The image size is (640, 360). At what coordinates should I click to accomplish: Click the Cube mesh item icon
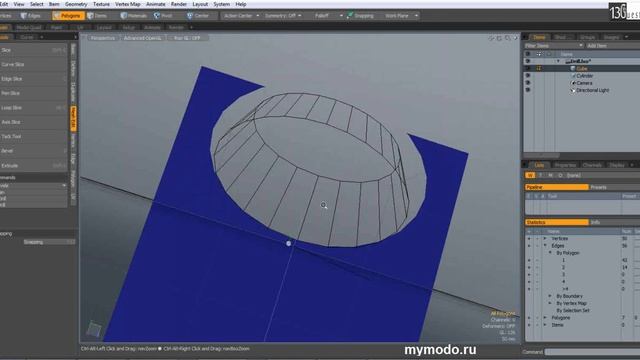pos(573,69)
